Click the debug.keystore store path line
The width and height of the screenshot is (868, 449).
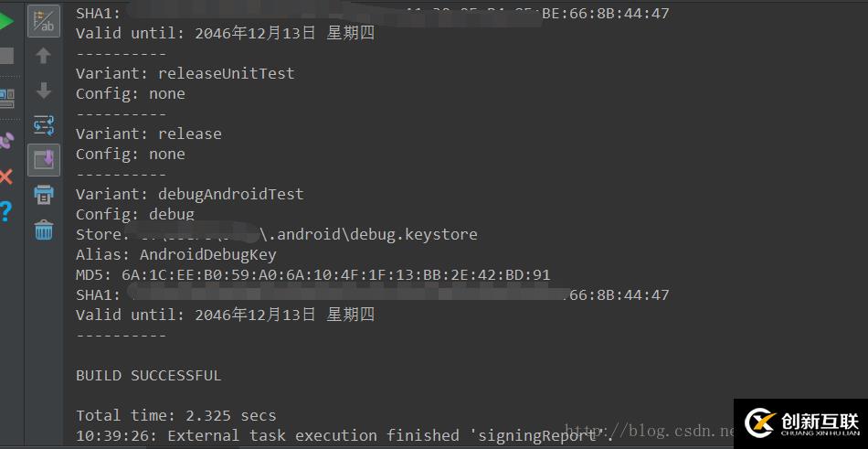[x=276, y=234]
